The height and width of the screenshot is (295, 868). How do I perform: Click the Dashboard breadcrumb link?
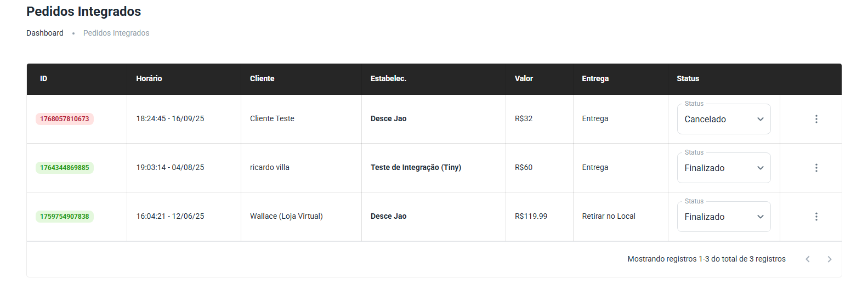click(x=45, y=33)
